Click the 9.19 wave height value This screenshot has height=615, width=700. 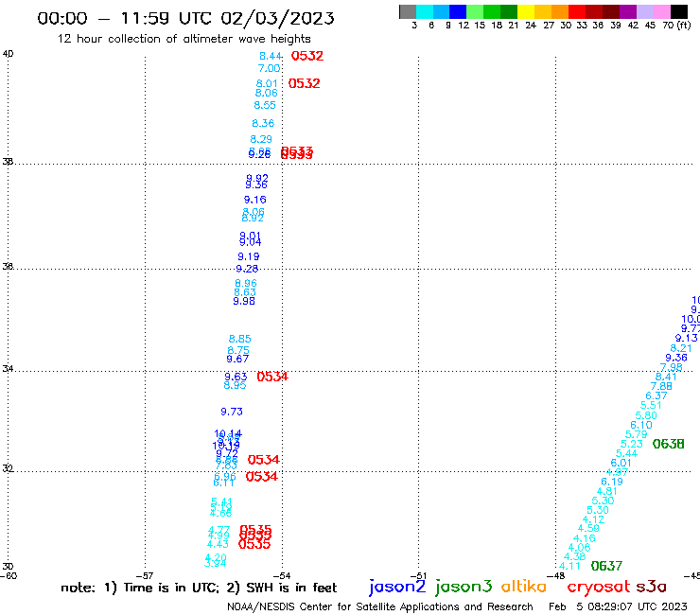(248, 256)
